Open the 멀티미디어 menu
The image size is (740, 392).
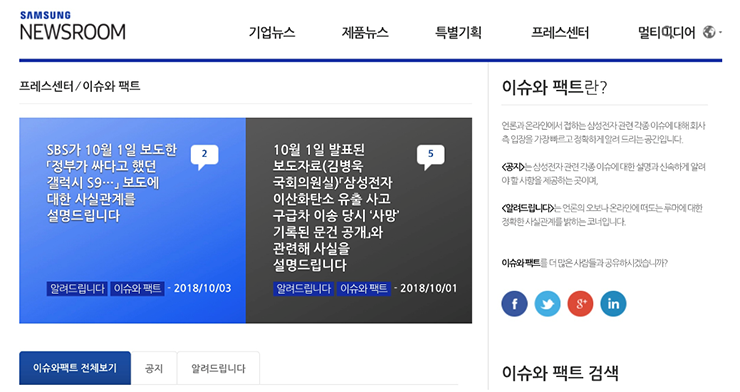666,33
